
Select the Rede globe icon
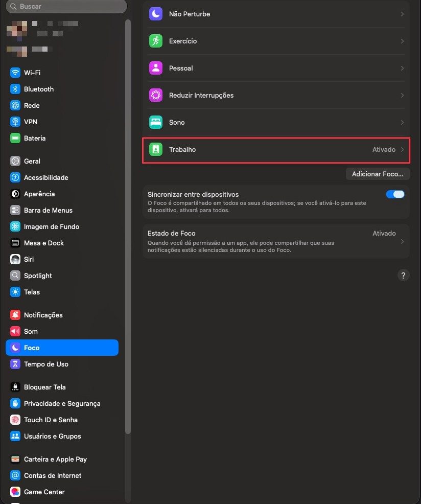(x=15, y=105)
